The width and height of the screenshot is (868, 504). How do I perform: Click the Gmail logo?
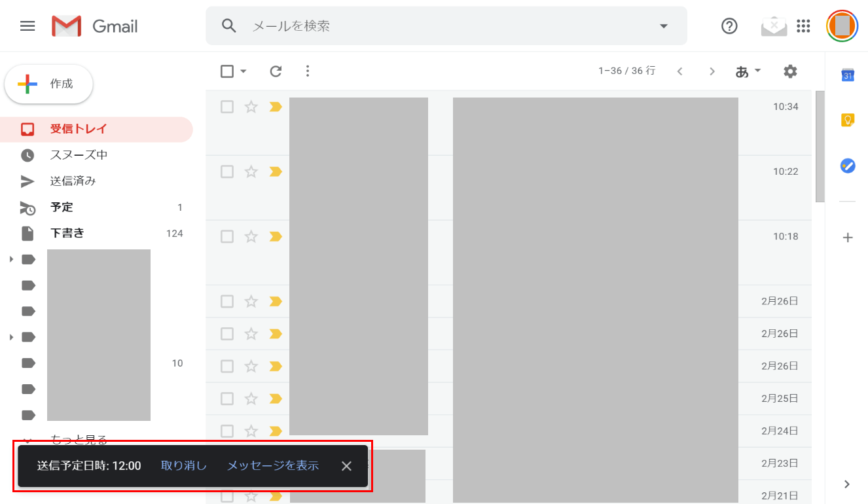(95, 26)
